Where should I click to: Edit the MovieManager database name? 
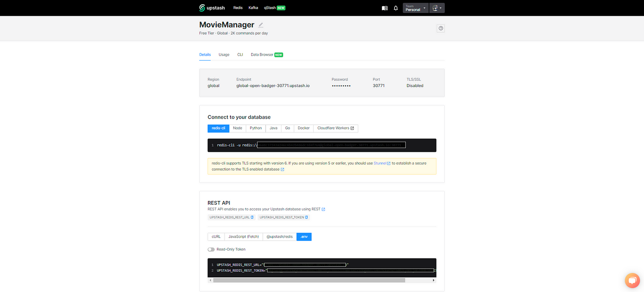point(261,25)
